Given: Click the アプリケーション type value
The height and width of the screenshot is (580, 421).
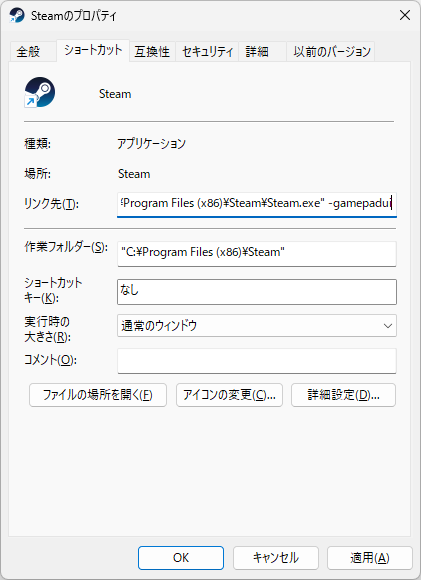Looking at the screenshot, I should [151, 143].
